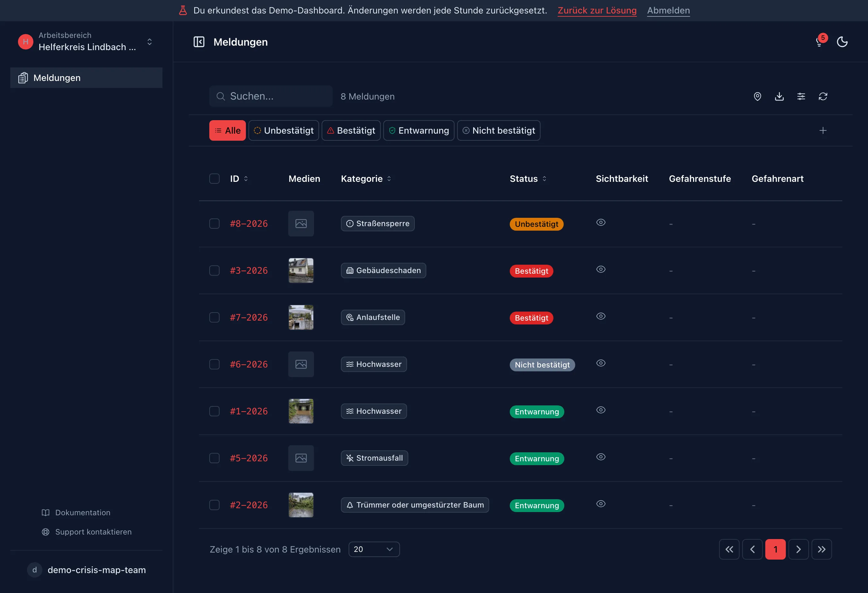Toggle visibility eye for #1-2026
Image resolution: width=868 pixels, height=593 pixels.
click(601, 410)
